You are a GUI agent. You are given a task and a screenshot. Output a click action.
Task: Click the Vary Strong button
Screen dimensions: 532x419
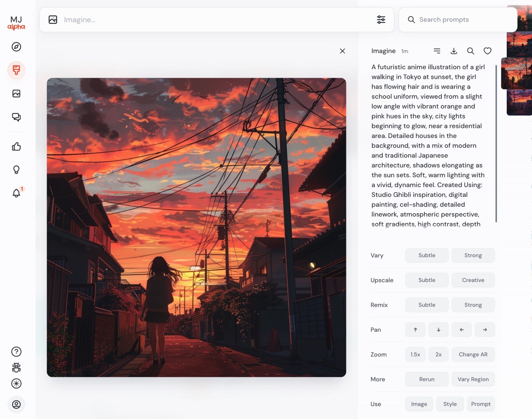(473, 255)
